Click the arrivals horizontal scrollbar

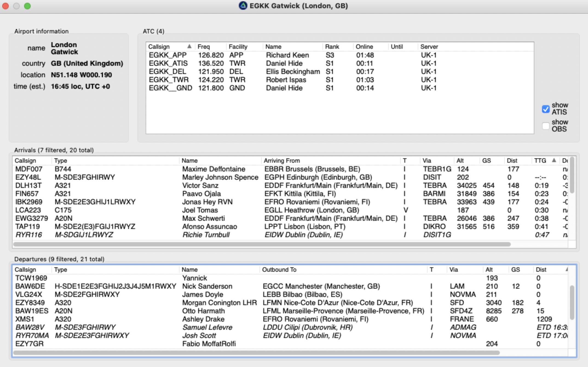[261, 244]
